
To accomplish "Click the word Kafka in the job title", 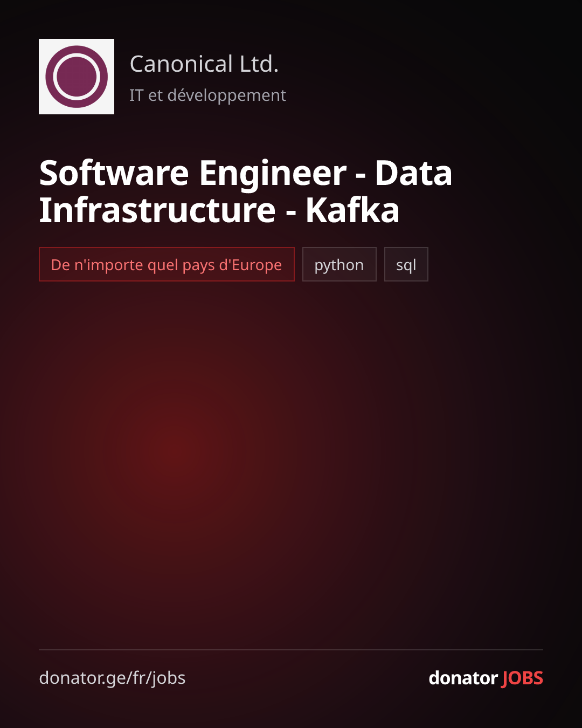I will [x=352, y=210].
